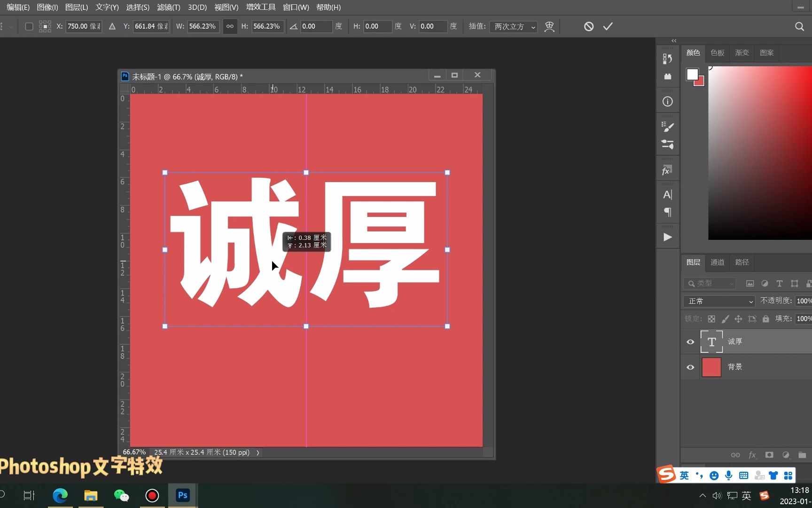Toggle the maintain aspect ratio link icon in options bar
Screen dimensions: 812x508
point(230,26)
